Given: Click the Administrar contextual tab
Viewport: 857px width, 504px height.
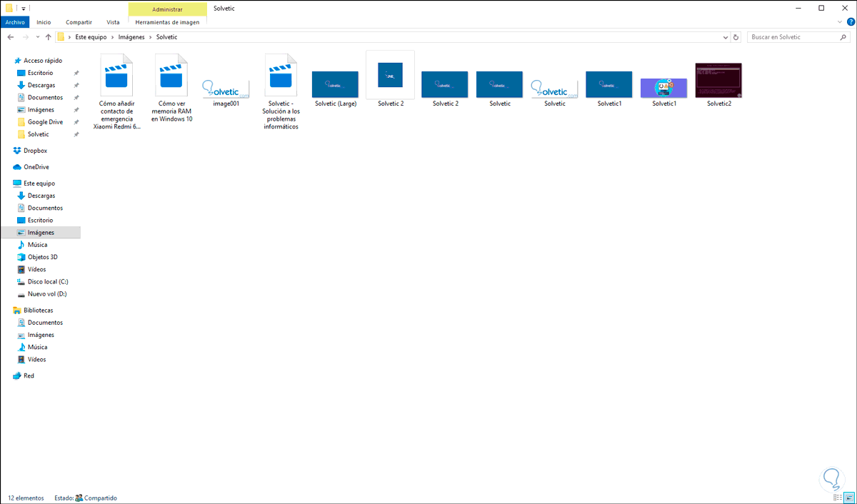Looking at the screenshot, I should click(168, 9).
